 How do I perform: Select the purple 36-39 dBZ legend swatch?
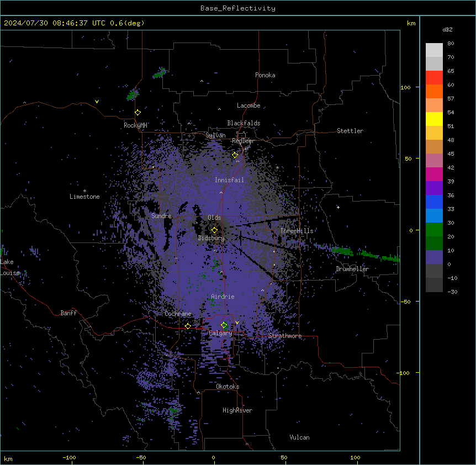click(x=434, y=188)
